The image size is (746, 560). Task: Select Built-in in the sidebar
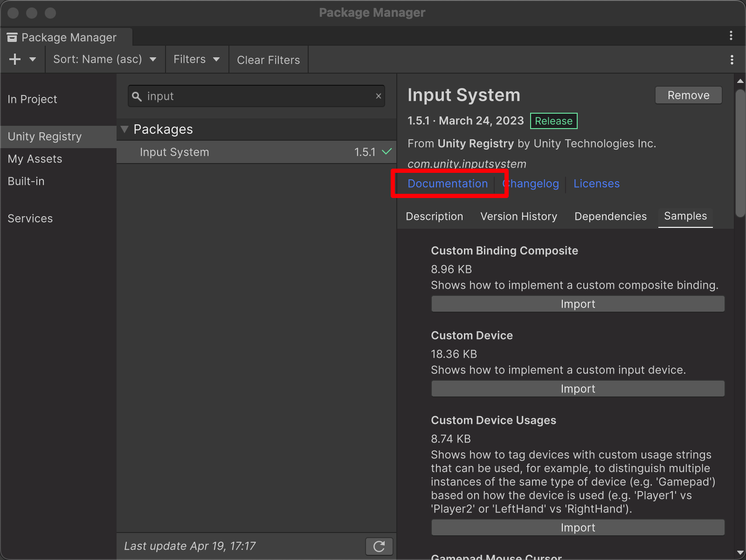click(26, 181)
